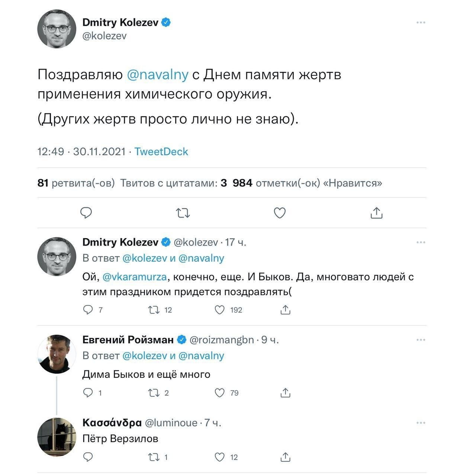
Task: Open Евгений Ройзман's profile picture
Action: pos(57,354)
